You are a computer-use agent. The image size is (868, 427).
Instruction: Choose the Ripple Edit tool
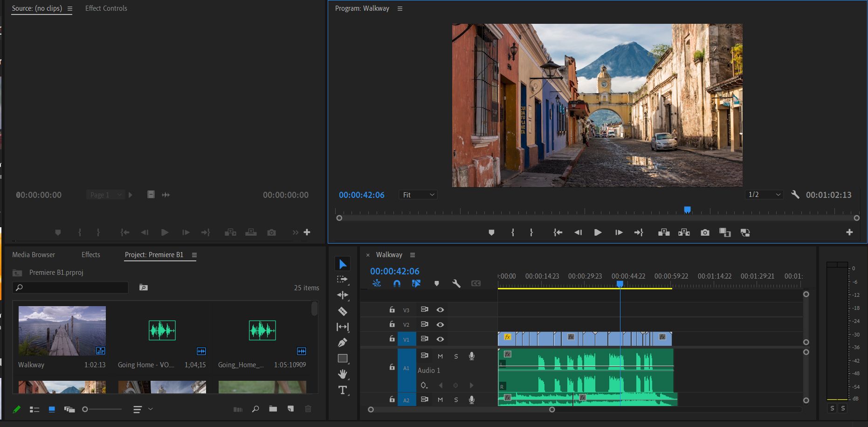pyautogui.click(x=343, y=295)
